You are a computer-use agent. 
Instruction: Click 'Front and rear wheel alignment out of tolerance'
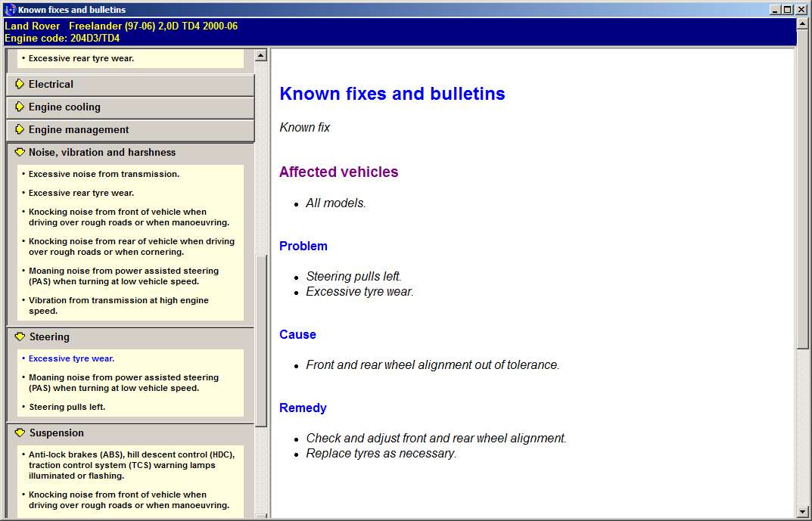click(x=433, y=364)
